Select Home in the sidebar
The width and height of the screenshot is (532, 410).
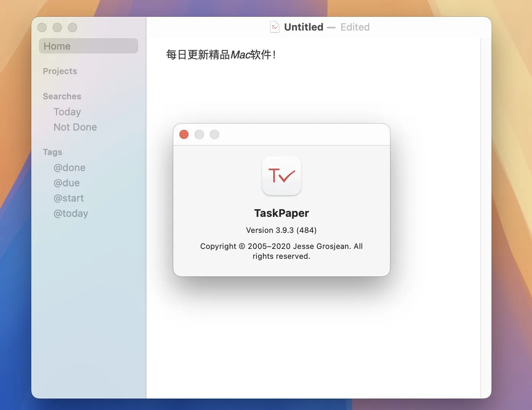(88, 46)
